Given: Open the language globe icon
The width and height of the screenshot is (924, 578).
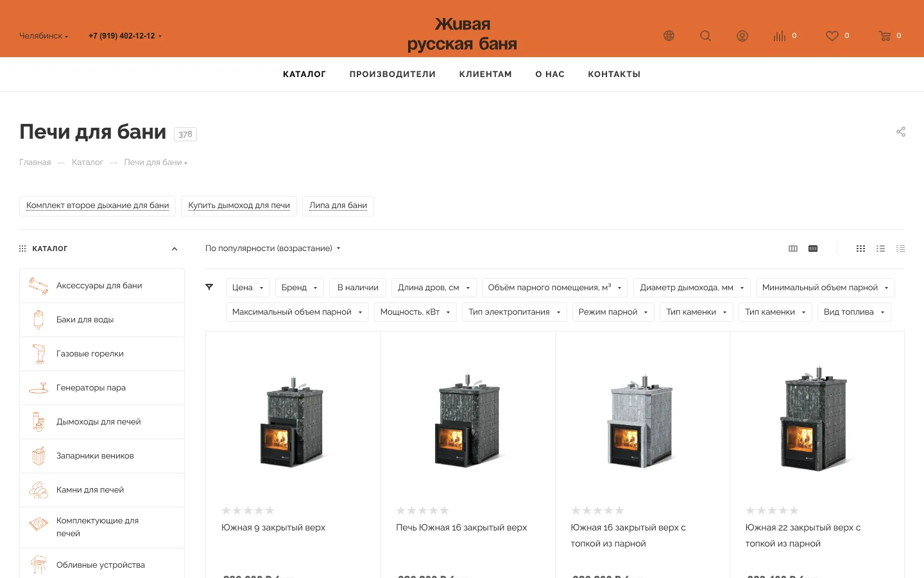Looking at the screenshot, I should coord(669,36).
